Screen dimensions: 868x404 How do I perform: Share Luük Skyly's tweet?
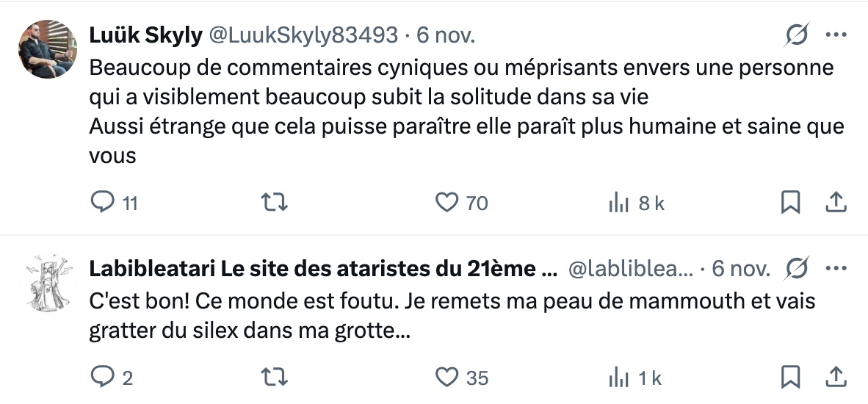(836, 203)
